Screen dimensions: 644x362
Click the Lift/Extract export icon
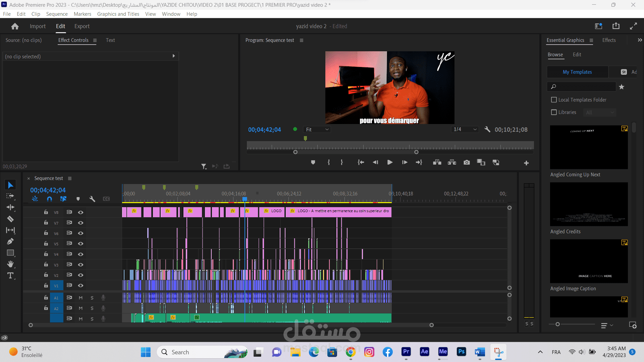pyautogui.click(x=227, y=166)
